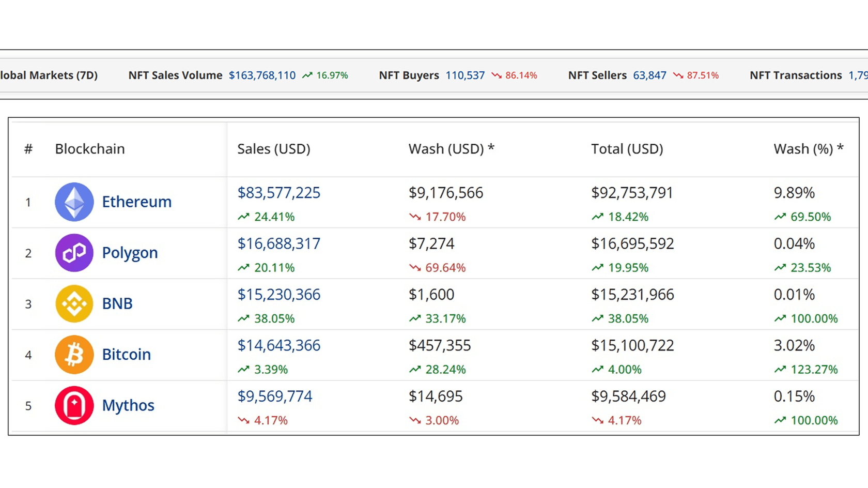This screenshot has width=868, height=488.
Task: Click the NFT Sales Volume label
Action: (x=175, y=75)
